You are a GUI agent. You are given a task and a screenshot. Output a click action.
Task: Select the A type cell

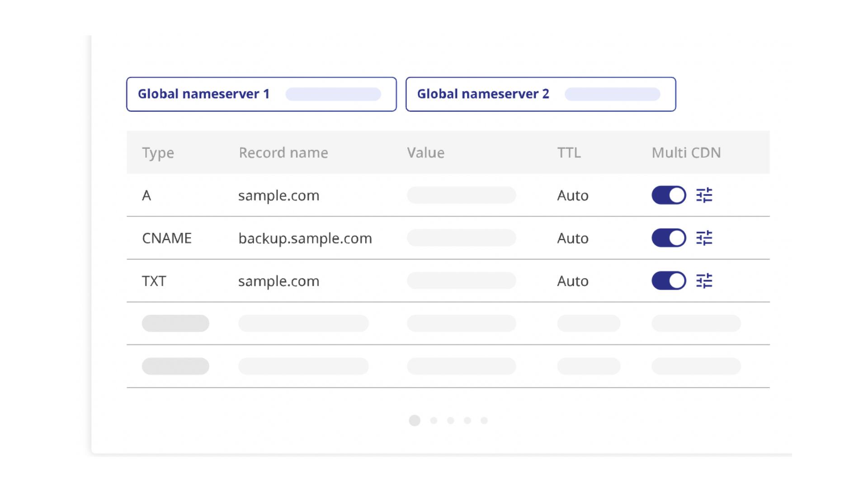point(146,196)
